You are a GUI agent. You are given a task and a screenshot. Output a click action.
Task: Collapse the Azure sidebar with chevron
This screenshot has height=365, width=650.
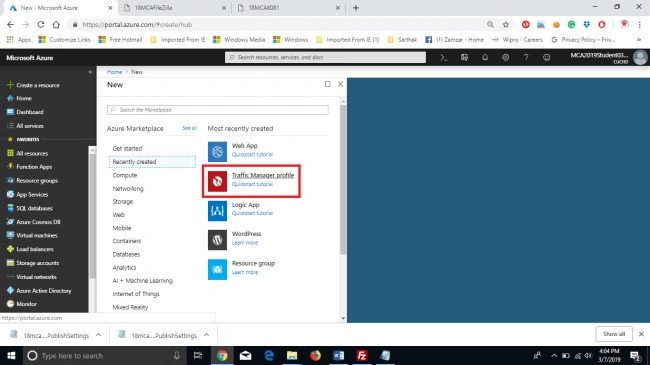point(90,72)
